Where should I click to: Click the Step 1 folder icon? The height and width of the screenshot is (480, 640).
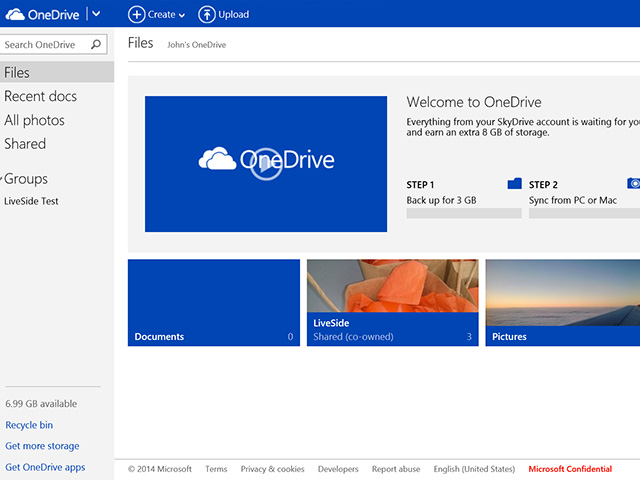pos(514,184)
